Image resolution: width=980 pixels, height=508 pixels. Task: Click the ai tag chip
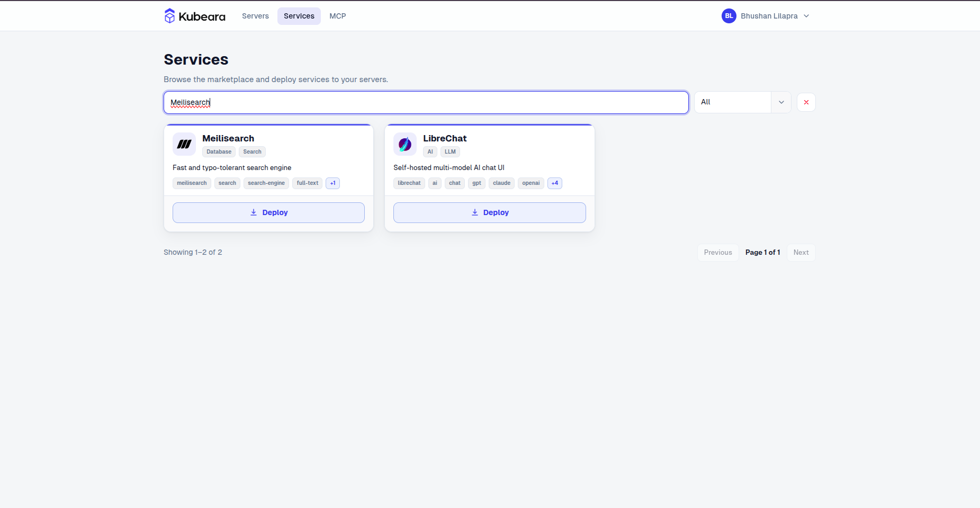tap(435, 183)
